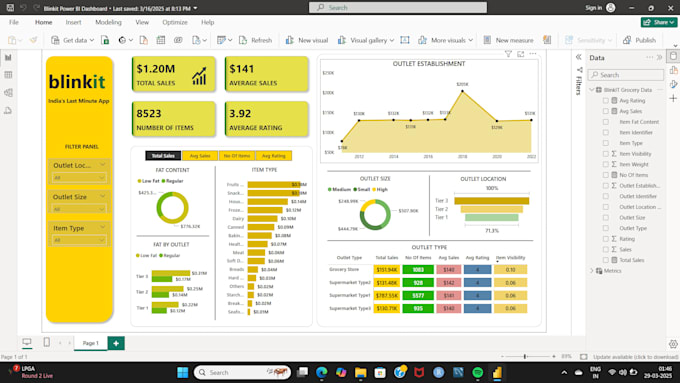Image resolution: width=680 pixels, height=383 pixels.
Task: Check the Total Sales field checkbox
Action: click(606, 260)
